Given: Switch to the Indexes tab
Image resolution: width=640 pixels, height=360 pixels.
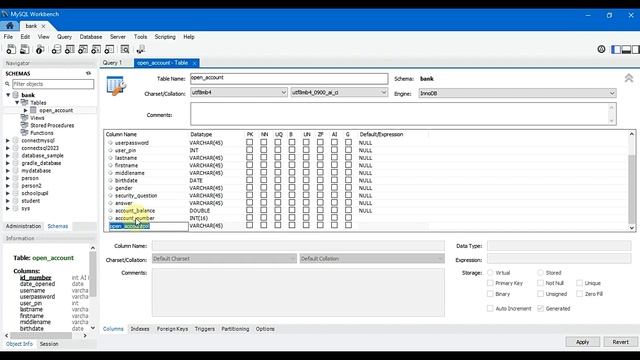Looking at the screenshot, I should click(140, 329).
